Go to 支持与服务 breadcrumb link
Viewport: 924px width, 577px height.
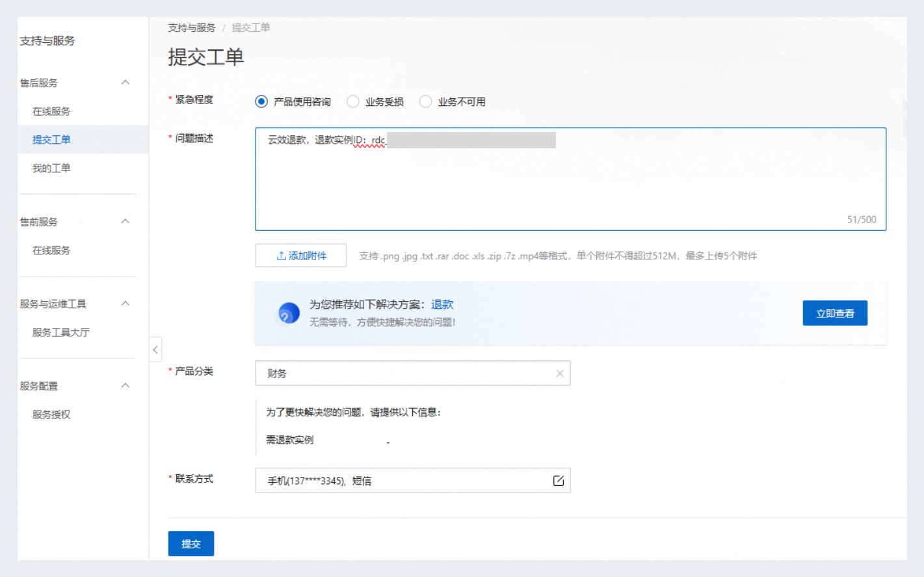(x=192, y=28)
